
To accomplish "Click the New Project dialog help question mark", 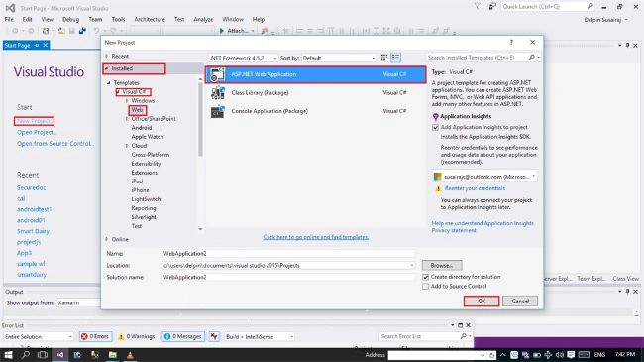I will coord(511,42).
